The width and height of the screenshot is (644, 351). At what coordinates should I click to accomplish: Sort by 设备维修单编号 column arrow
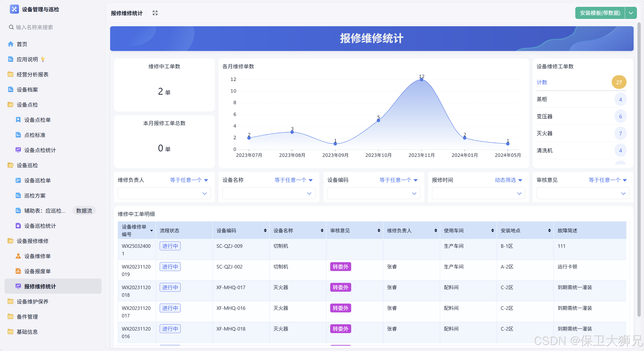[152, 231]
